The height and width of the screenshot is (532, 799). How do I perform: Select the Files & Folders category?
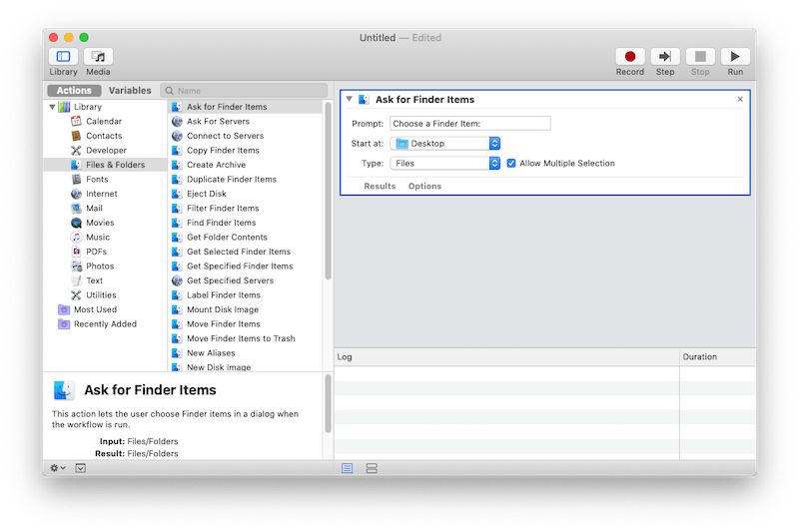(106, 165)
